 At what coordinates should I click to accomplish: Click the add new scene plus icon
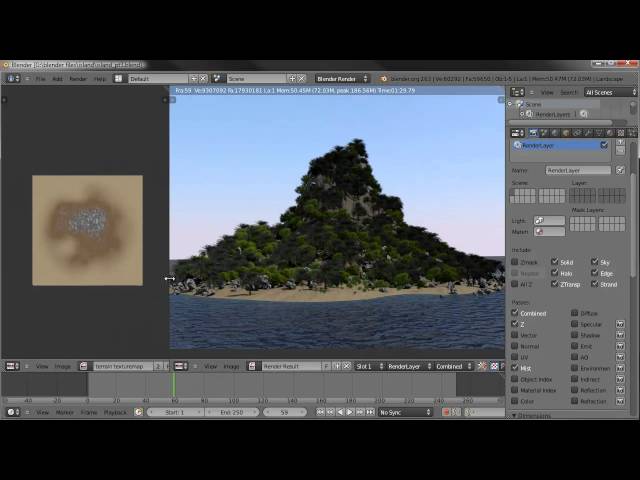point(292,78)
